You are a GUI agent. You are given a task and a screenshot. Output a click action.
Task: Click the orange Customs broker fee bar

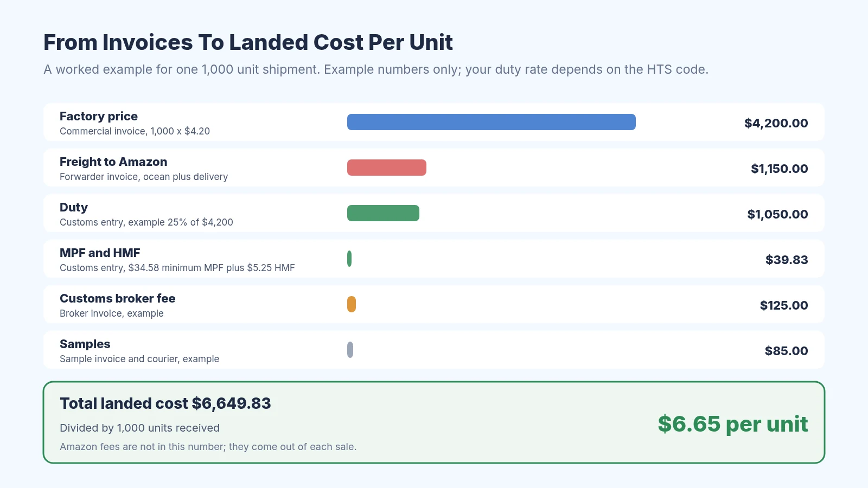pos(352,304)
